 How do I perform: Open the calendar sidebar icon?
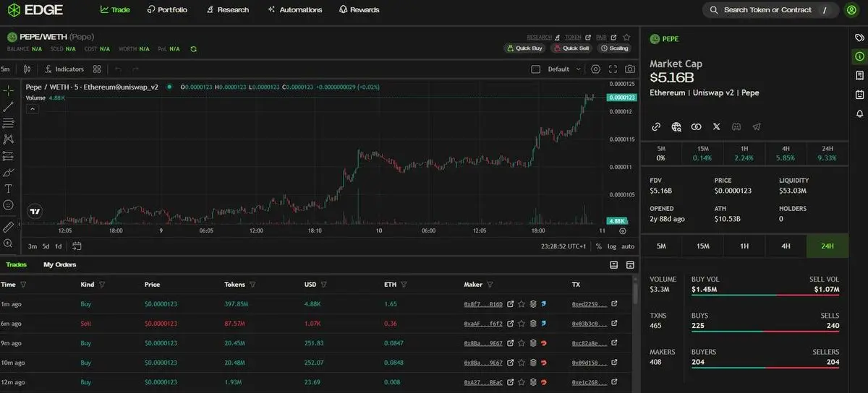point(859,95)
